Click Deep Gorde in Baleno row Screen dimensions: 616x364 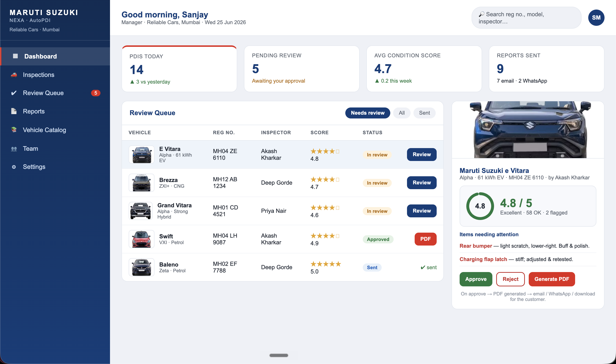coord(276,267)
